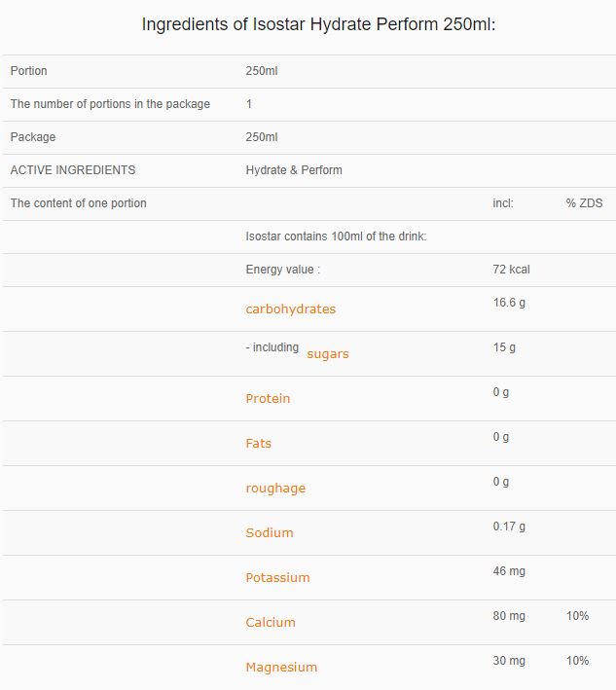The width and height of the screenshot is (616, 690).
Task: Select the ACTIVE INGREDIENTS row label
Action: coord(73,170)
